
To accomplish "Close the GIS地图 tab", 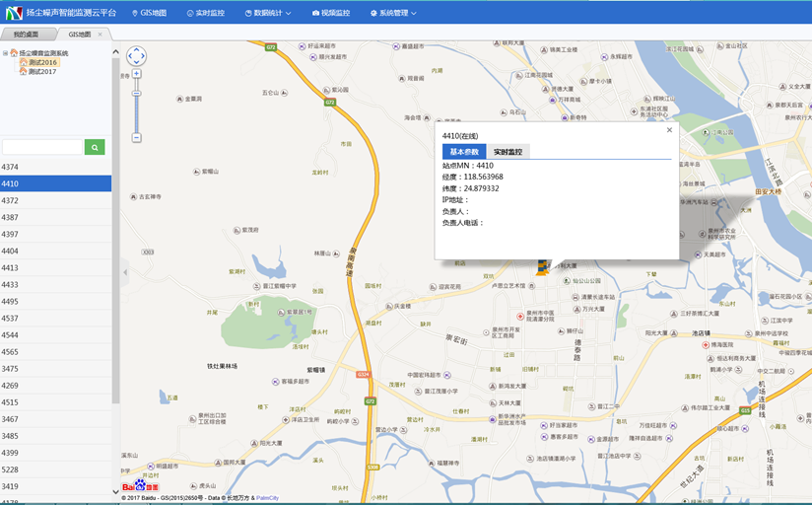I will (x=100, y=35).
